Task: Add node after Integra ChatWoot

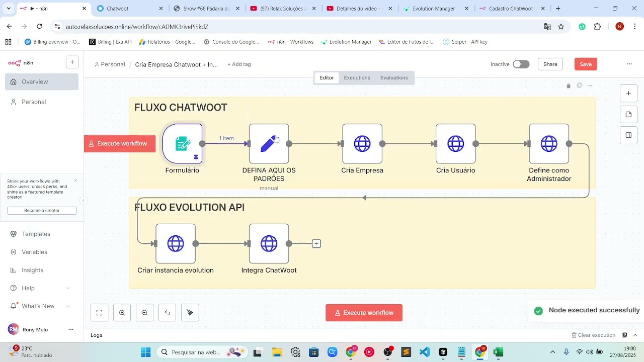Action: pos(316,244)
